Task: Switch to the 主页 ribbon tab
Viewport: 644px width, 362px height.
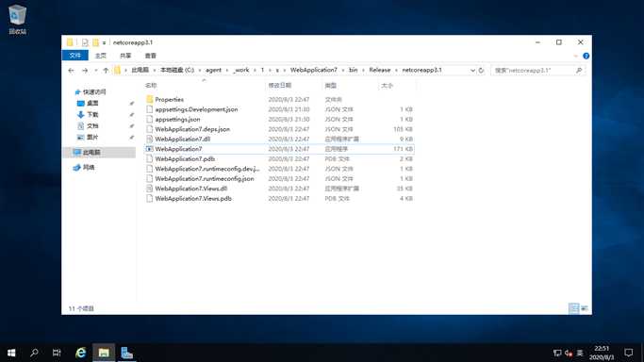Action: click(101, 56)
